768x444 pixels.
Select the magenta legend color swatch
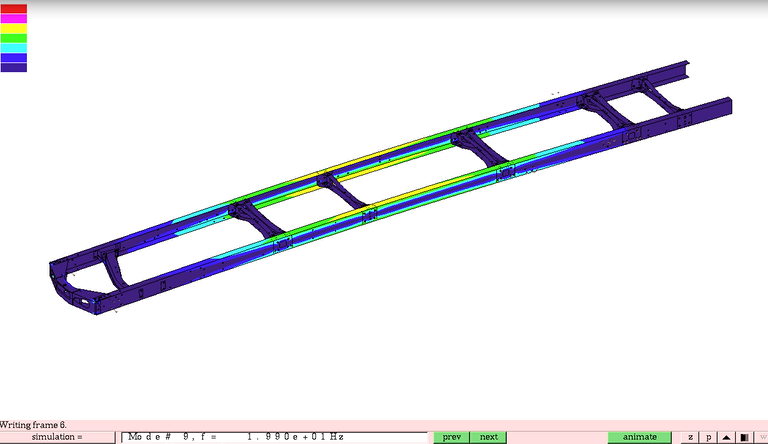tap(14, 19)
